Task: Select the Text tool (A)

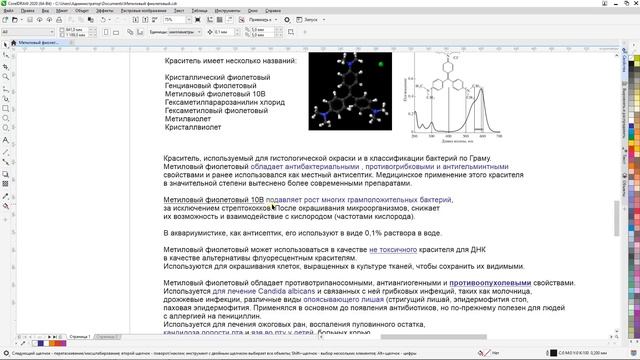Action: (5, 140)
